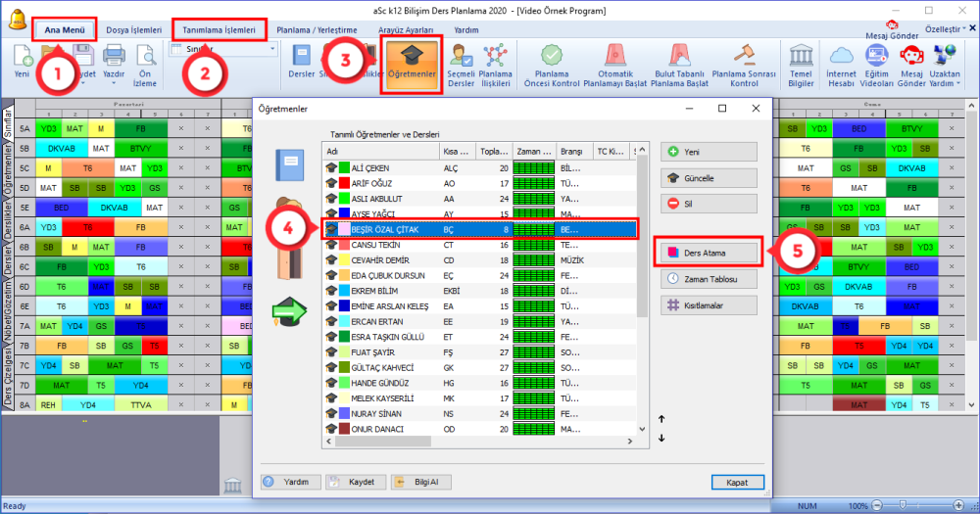This screenshot has height=514, width=980.
Task: Open Ders Atama for selected teacher
Action: coord(709,253)
